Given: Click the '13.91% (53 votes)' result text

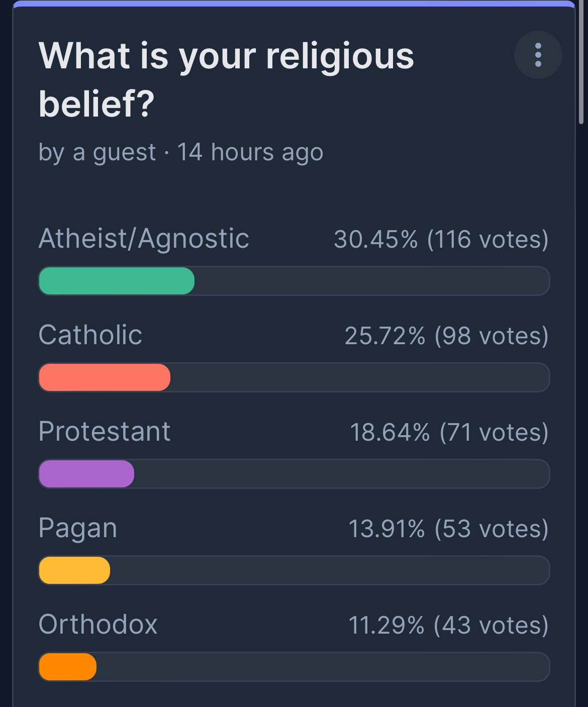Looking at the screenshot, I should pyautogui.click(x=449, y=529).
